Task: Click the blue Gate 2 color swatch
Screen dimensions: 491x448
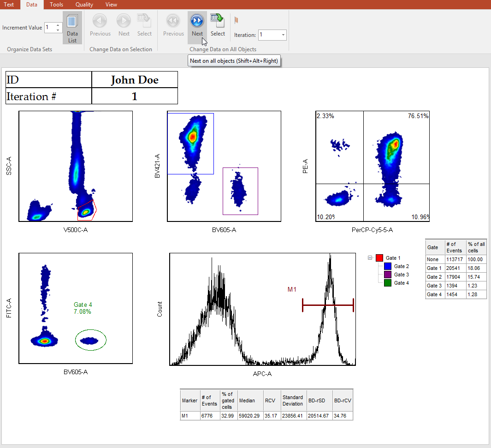Action: pos(387,267)
